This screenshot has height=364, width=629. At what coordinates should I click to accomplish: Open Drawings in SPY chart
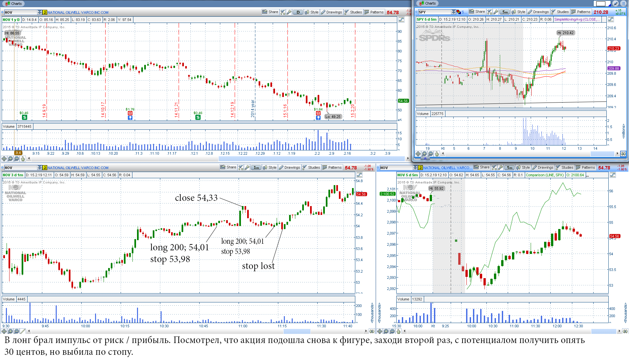pyautogui.click(x=538, y=12)
